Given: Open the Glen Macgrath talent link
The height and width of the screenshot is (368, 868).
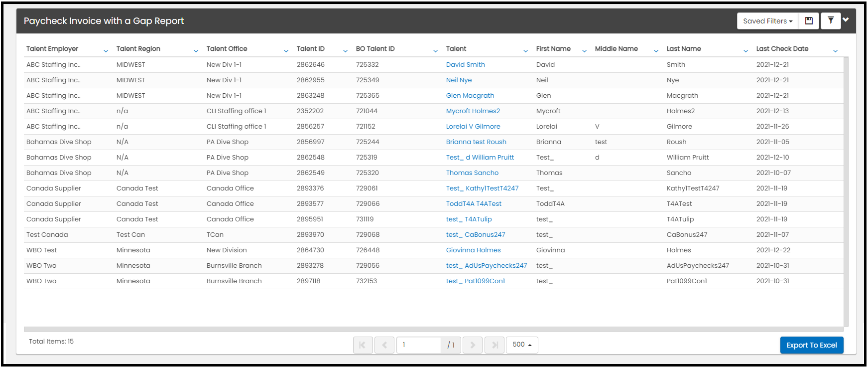Looking at the screenshot, I should click(470, 95).
